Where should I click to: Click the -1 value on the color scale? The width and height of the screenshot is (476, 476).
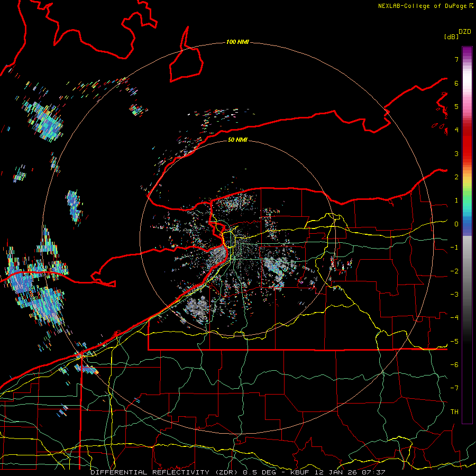[x=454, y=248]
